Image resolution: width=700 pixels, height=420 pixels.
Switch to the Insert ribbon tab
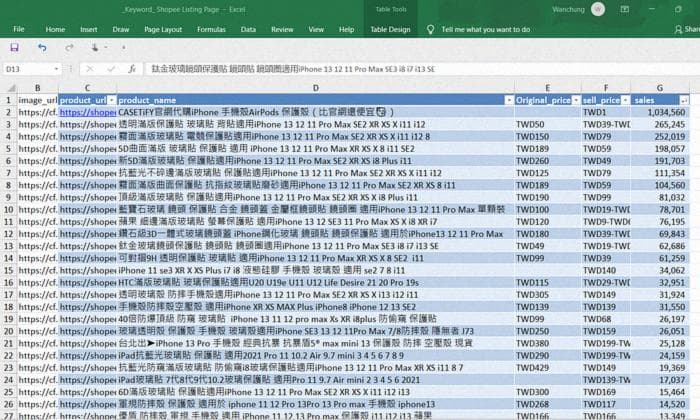[89, 29]
